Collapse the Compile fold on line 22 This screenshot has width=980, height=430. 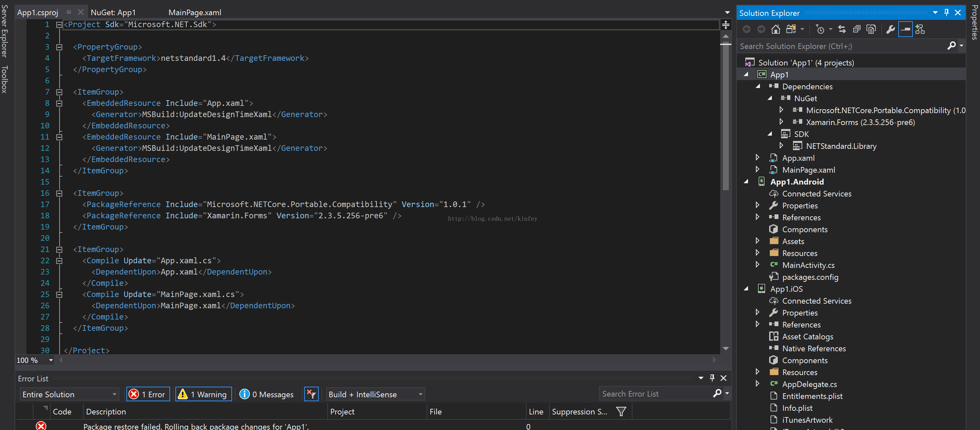(59, 261)
